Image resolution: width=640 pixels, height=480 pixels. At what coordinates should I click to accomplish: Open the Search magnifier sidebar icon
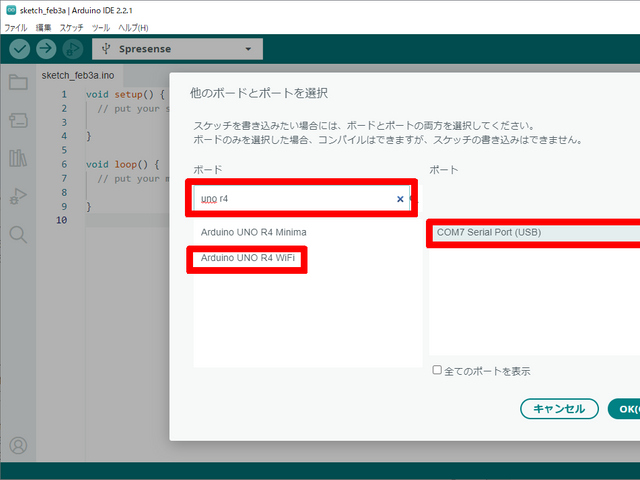coord(18,235)
